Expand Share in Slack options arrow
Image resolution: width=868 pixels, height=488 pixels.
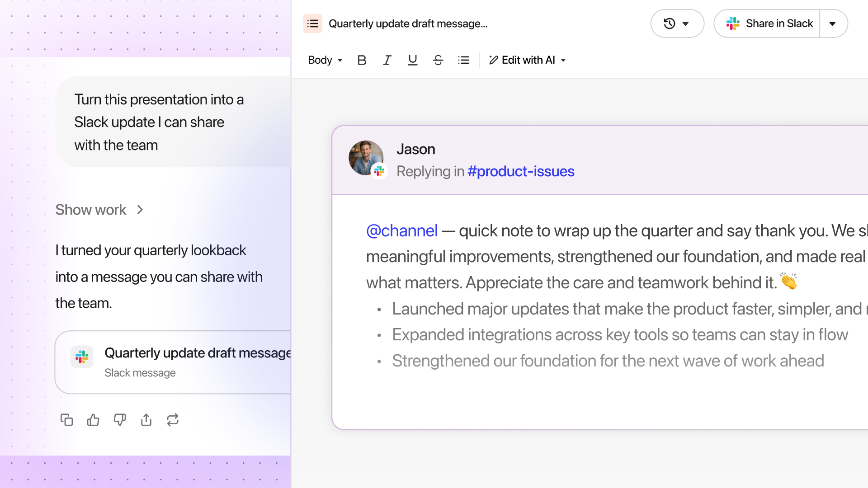pyautogui.click(x=833, y=23)
